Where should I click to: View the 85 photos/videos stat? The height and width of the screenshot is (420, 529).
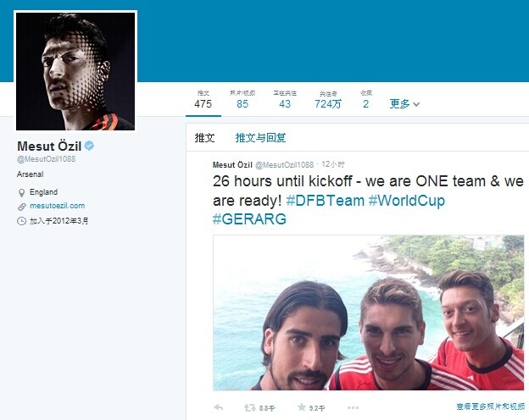242,100
